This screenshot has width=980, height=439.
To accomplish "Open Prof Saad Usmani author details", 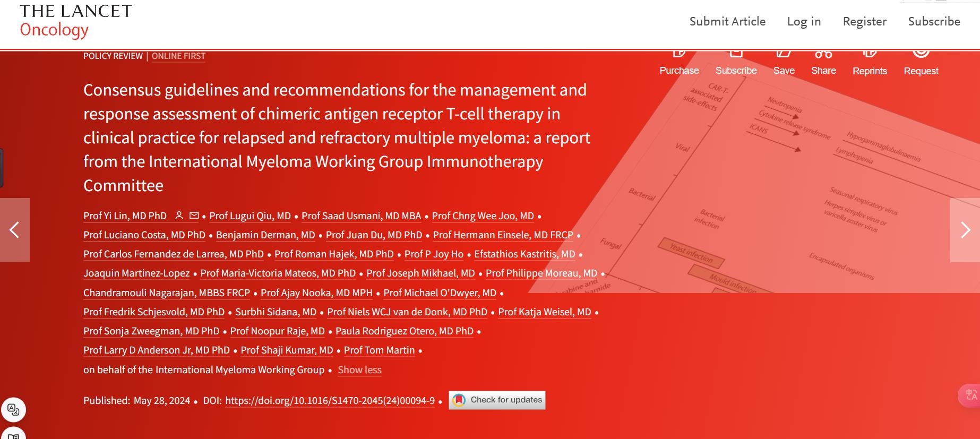I will (361, 216).
